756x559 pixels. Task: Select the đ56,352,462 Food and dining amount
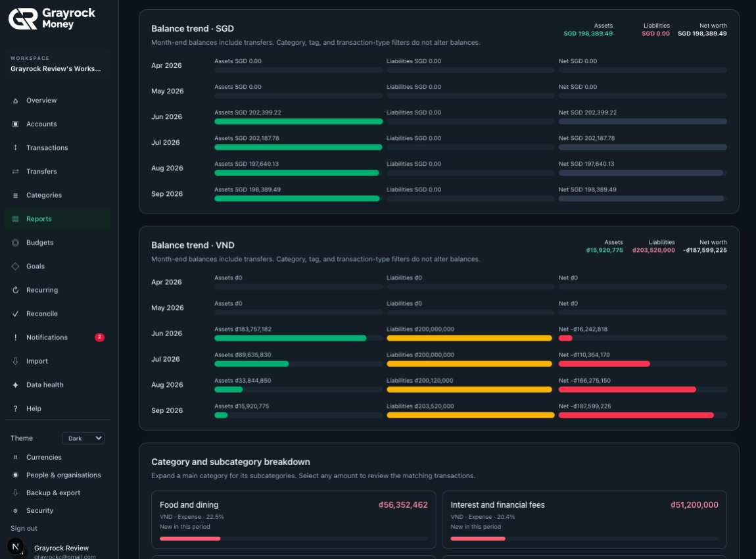403,505
